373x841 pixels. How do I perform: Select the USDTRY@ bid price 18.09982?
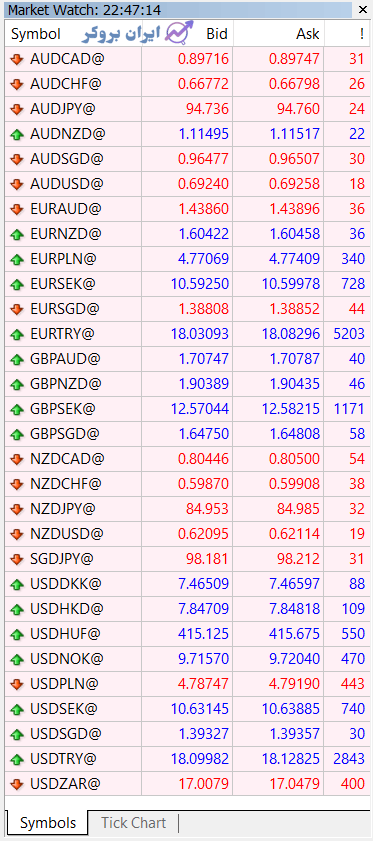(200, 759)
